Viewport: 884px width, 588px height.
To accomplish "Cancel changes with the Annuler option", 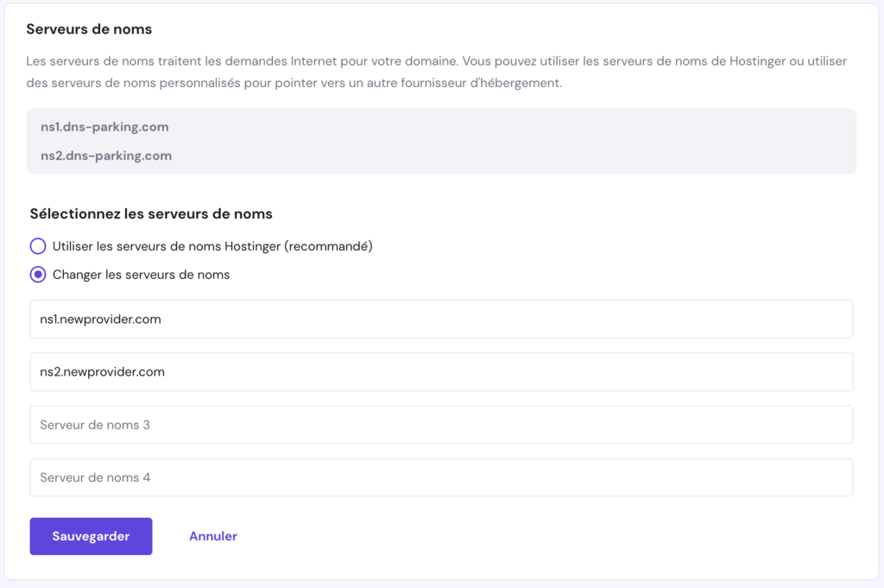I will point(212,535).
